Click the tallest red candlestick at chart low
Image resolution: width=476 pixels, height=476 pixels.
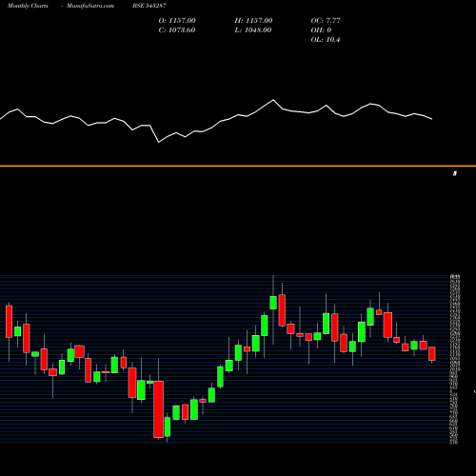point(159,409)
